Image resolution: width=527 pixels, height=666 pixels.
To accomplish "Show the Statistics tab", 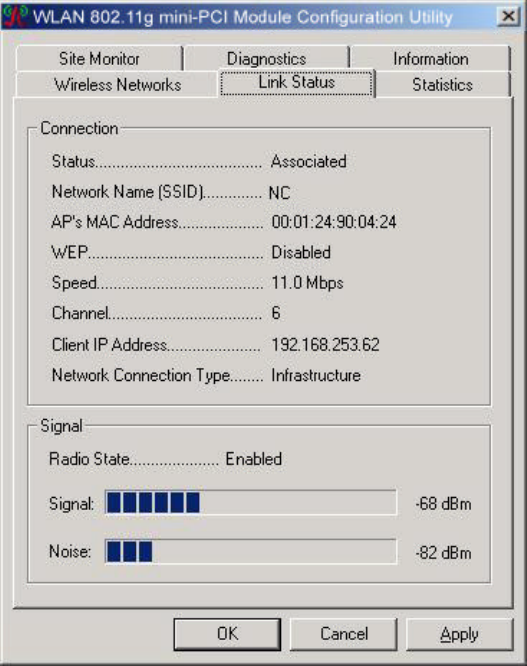I will (442, 85).
